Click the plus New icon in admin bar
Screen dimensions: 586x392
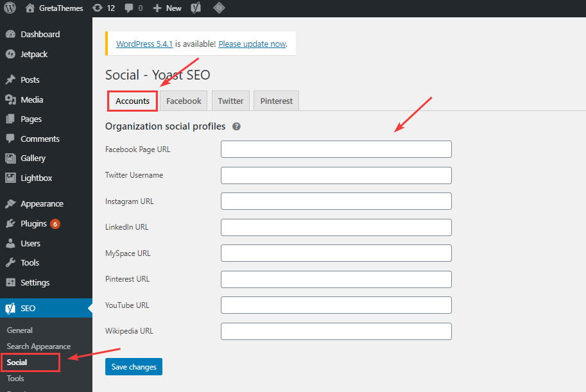point(157,8)
